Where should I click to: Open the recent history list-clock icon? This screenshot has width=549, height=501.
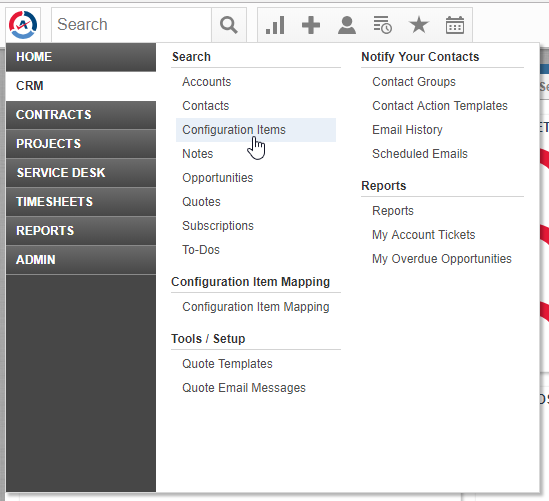(382, 25)
